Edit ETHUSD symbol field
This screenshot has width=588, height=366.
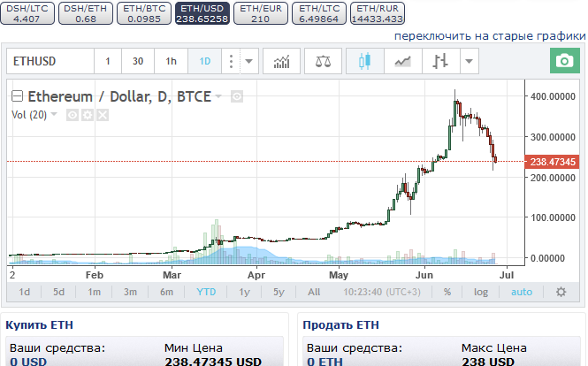tap(50, 61)
